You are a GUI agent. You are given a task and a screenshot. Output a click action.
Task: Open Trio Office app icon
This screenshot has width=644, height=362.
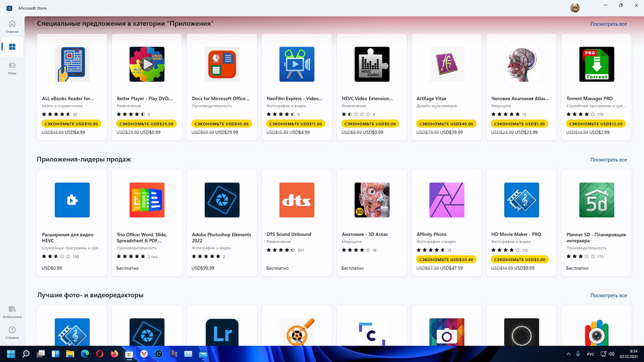[x=147, y=200]
